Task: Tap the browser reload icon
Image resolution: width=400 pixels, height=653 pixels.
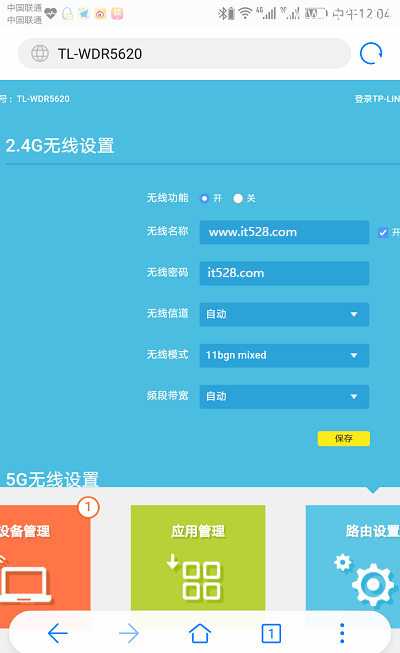Action: [370, 53]
